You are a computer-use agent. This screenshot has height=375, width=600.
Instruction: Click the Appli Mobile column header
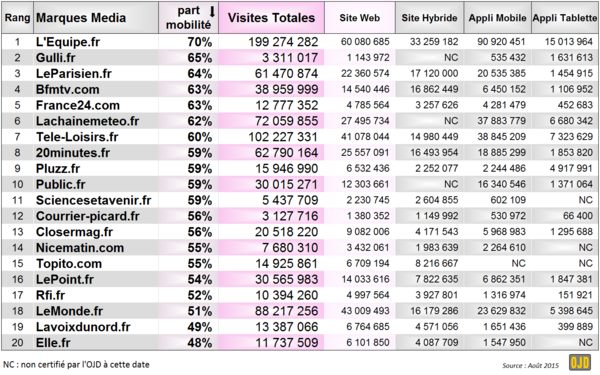pos(497,18)
